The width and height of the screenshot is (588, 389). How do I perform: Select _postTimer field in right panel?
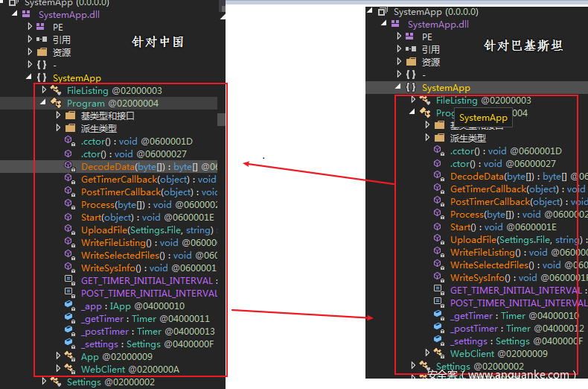[x=474, y=329]
